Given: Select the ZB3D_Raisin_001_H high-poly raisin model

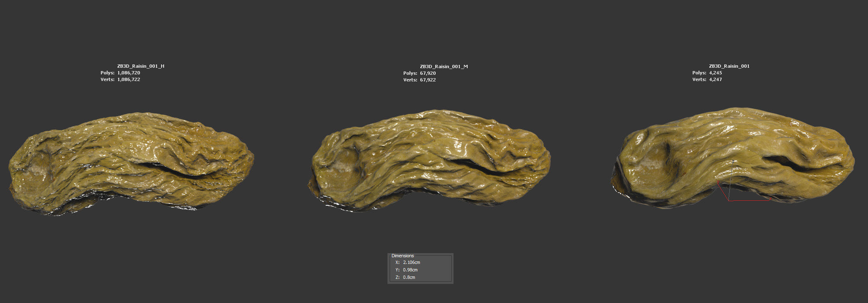Looking at the screenshot, I should pos(131,164).
